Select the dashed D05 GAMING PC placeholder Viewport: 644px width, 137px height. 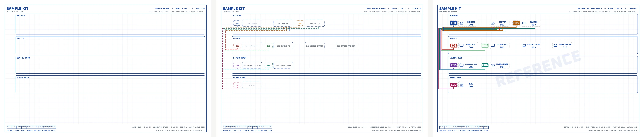[283, 46]
